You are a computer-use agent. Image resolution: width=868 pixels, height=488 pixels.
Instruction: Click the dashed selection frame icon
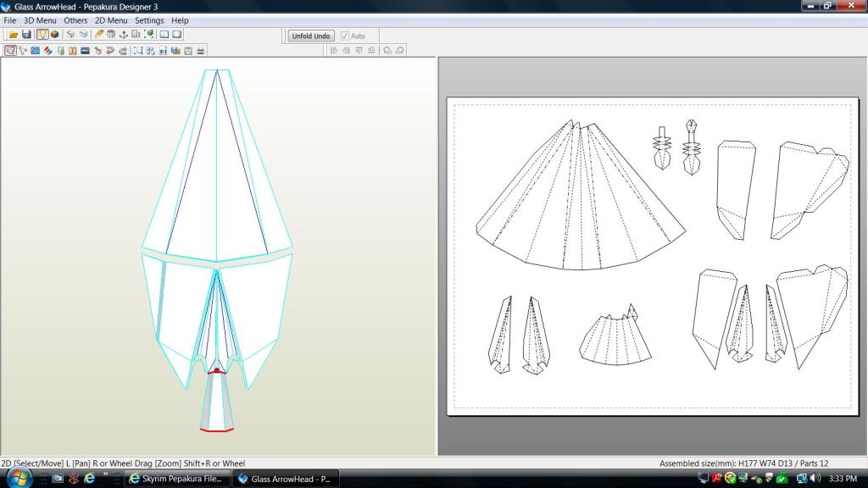[x=138, y=51]
